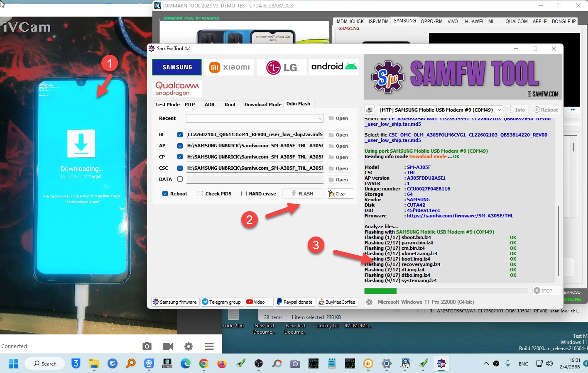Click the FLASH button

303,194
